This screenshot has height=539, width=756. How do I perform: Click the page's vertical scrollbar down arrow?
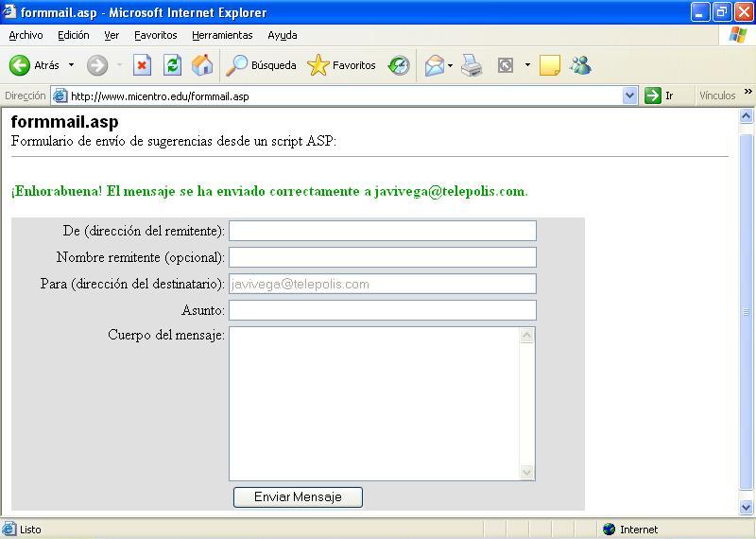tap(746, 507)
